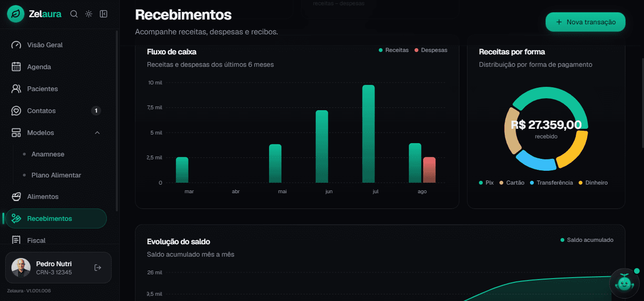Go to Agenda in the sidebar
Viewport: 644px width, 301px height.
[56, 67]
